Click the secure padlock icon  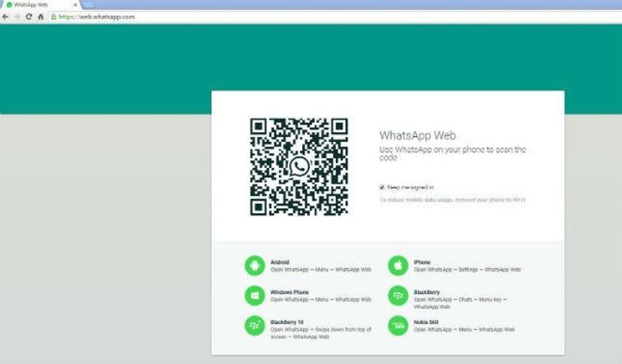point(53,16)
